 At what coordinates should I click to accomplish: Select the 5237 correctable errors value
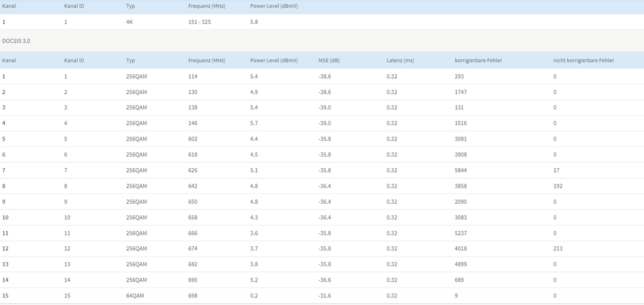coord(462,233)
